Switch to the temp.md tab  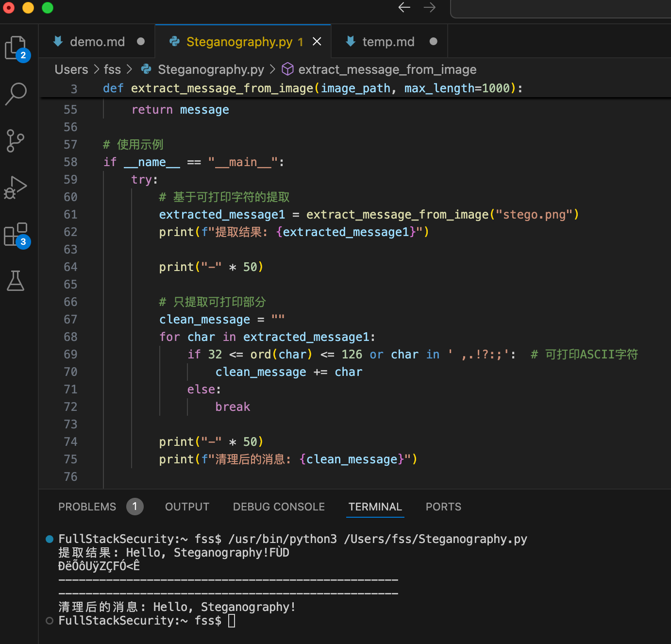pyautogui.click(x=388, y=42)
